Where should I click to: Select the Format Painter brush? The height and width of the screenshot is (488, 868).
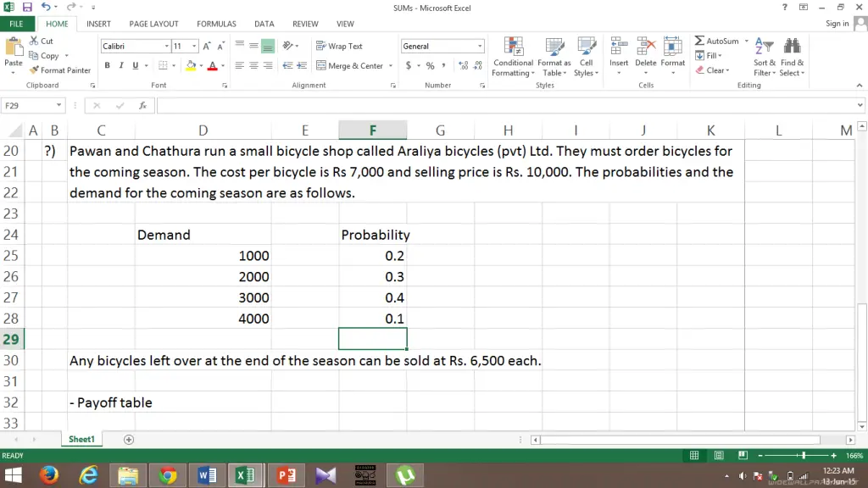(60, 70)
